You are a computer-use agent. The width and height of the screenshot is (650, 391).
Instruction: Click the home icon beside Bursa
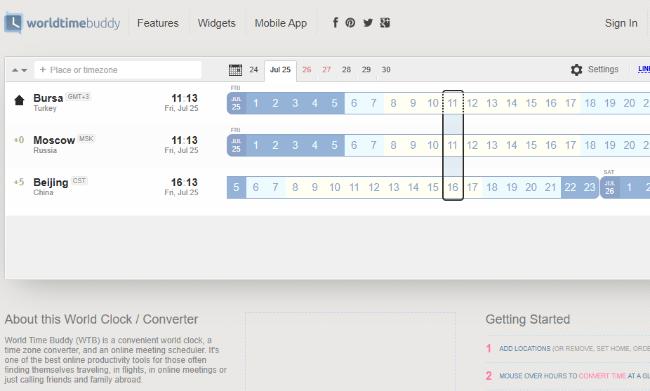19,100
